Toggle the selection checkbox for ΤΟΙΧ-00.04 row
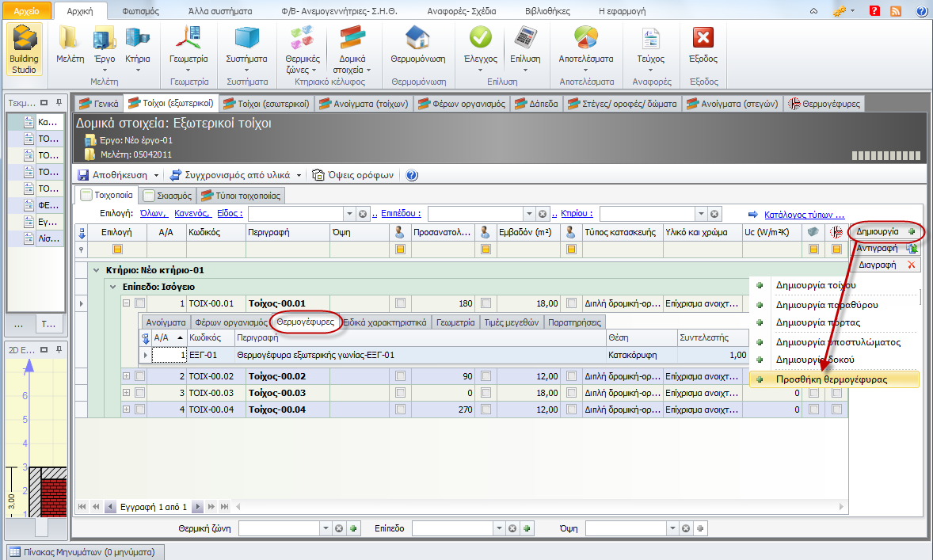Viewport: 933px width, 560px height. point(140,410)
